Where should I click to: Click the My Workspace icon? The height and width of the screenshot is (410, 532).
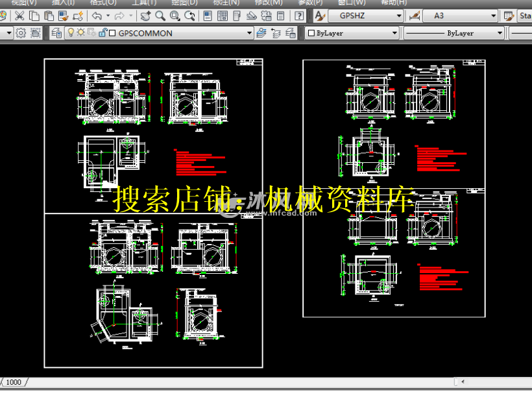[x=35, y=33]
